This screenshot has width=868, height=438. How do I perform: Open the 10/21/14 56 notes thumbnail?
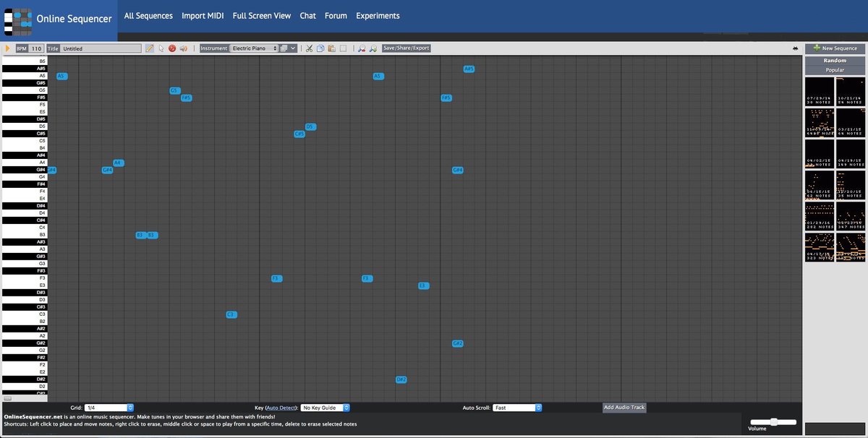pyautogui.click(x=851, y=91)
